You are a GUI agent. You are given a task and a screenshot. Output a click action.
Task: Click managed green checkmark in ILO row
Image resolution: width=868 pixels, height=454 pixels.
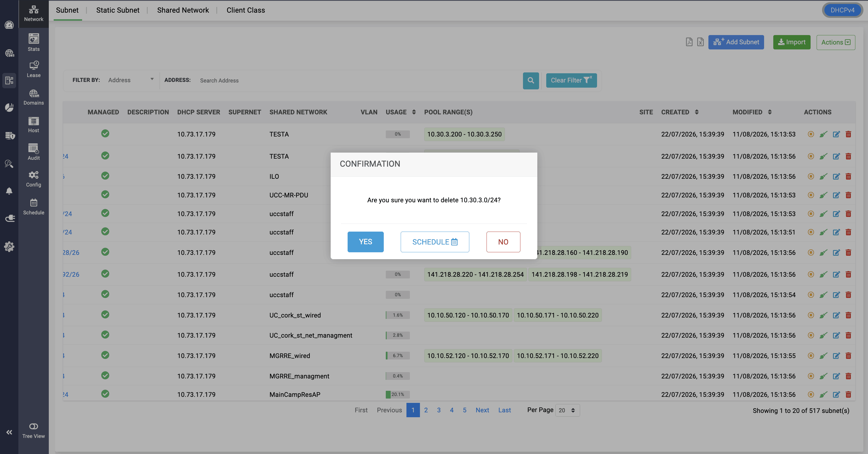tap(105, 176)
